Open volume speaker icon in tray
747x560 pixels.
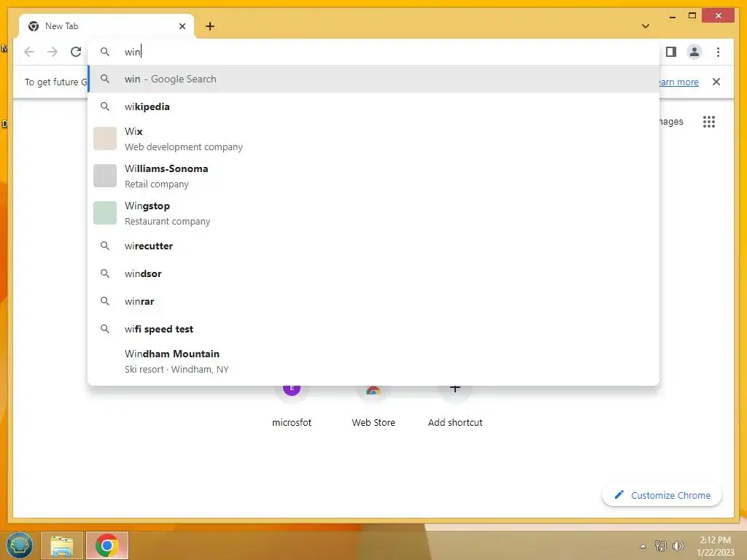[x=678, y=545]
